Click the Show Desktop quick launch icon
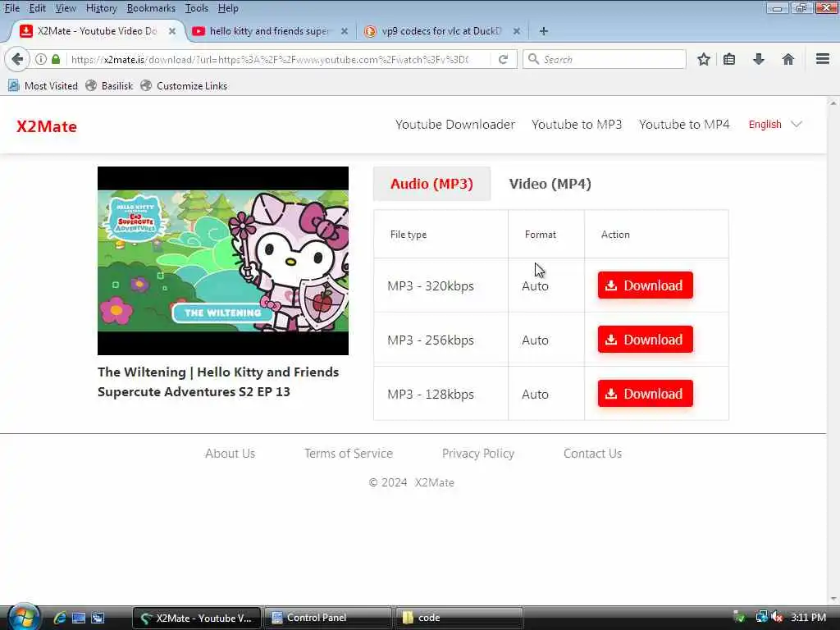 pyautogui.click(x=79, y=618)
